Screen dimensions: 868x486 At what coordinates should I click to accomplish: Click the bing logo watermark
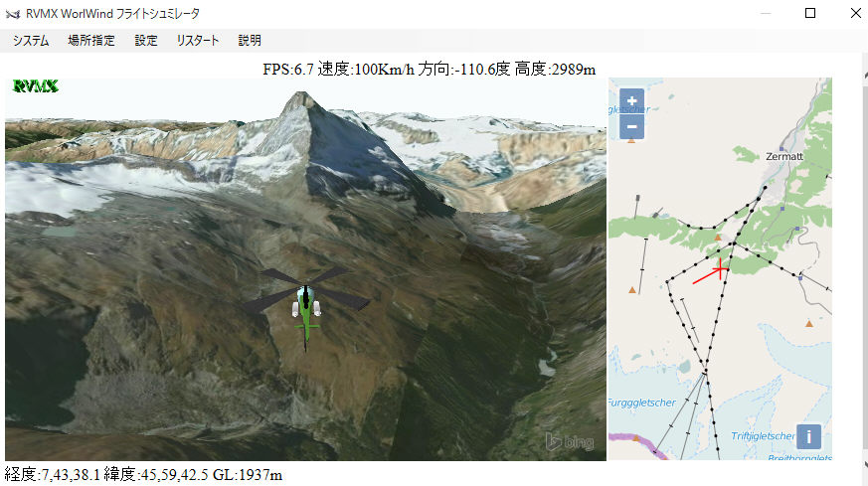point(570,441)
